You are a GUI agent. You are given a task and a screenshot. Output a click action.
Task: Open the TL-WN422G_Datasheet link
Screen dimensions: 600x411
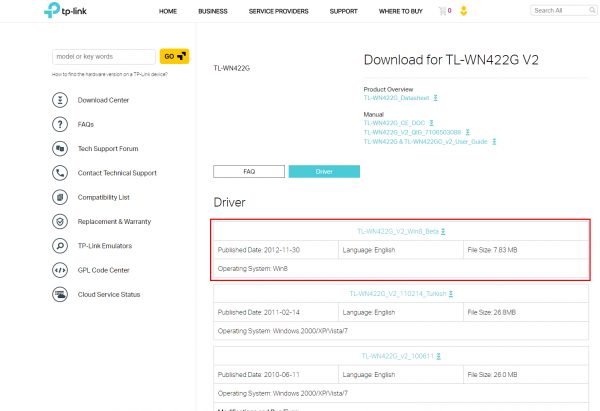pyautogui.click(x=396, y=99)
